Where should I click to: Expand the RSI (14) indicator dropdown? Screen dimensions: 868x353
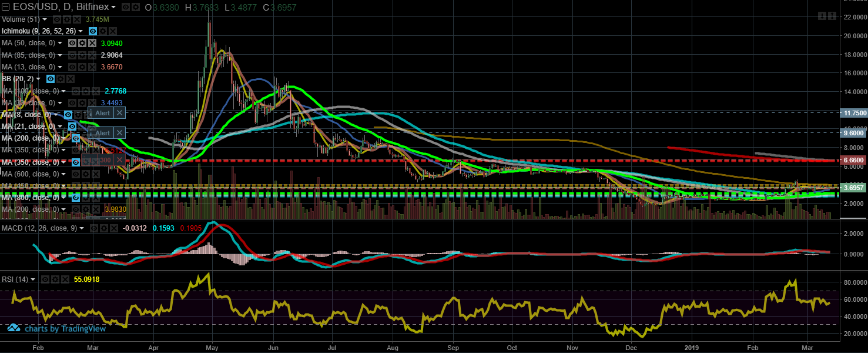tap(33, 279)
